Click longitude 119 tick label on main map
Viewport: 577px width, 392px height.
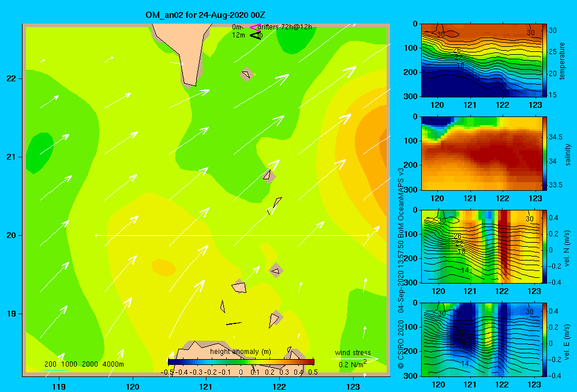(59, 386)
